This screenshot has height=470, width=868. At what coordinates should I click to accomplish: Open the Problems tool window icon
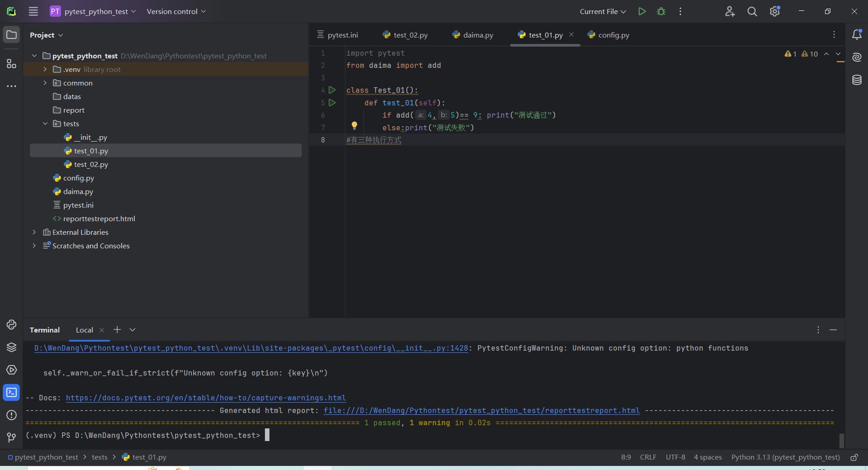click(12, 415)
